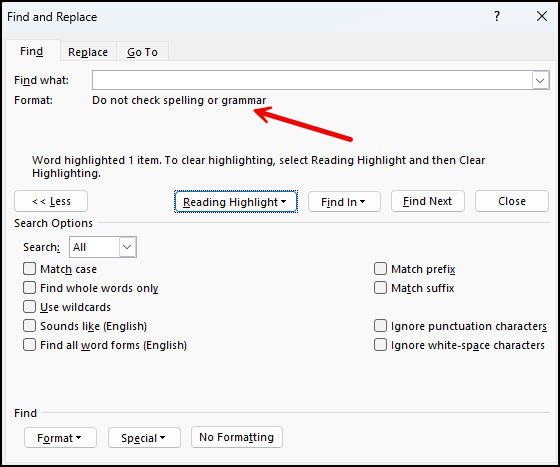Open the Reading Highlight menu button
The height and width of the screenshot is (467, 560).
click(x=236, y=202)
